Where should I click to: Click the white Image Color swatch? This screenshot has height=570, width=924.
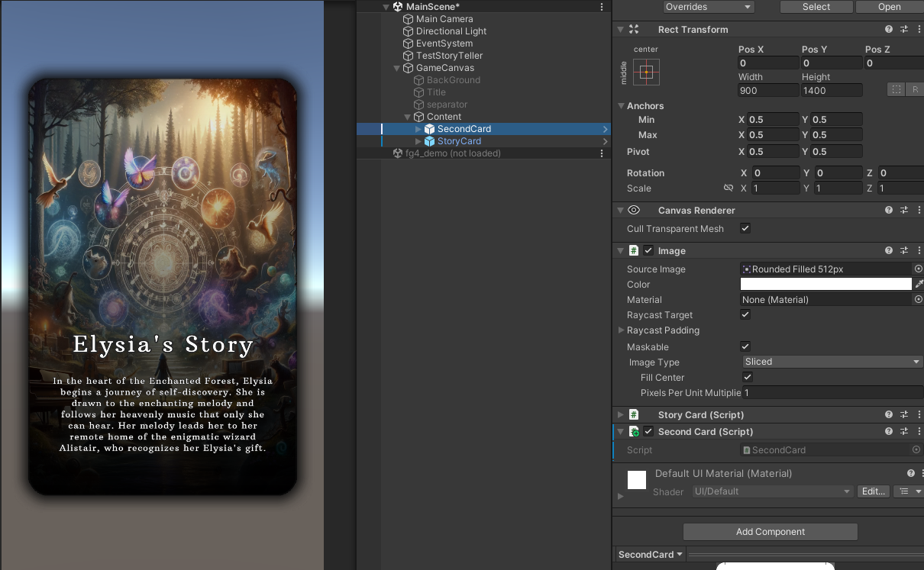tap(825, 285)
